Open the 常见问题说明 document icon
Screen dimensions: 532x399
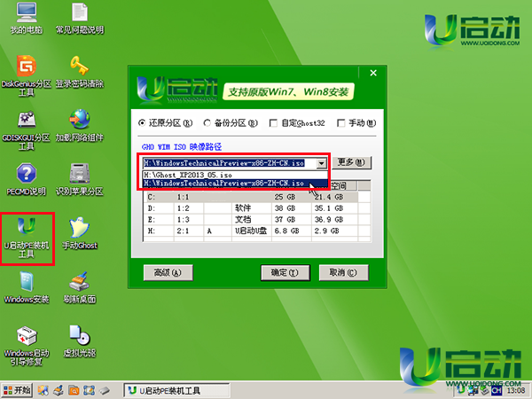[80, 18]
